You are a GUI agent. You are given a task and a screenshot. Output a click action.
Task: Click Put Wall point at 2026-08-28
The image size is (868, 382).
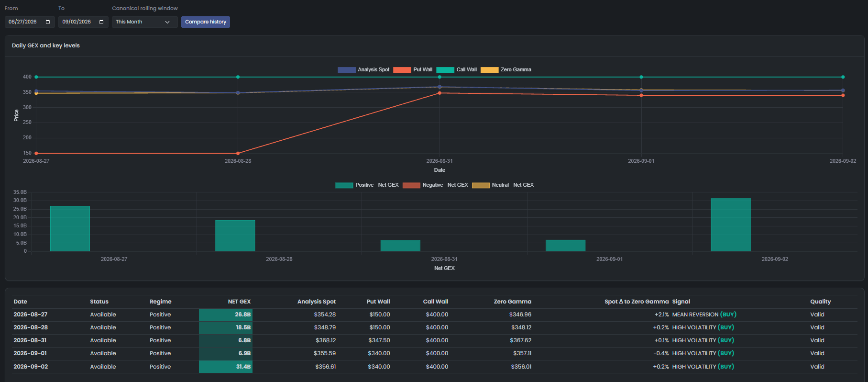(238, 153)
